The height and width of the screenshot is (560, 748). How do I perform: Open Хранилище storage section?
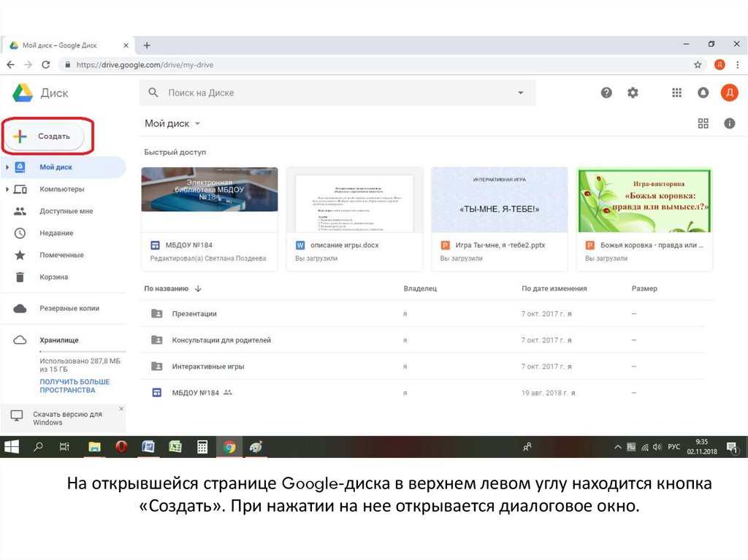tap(58, 340)
